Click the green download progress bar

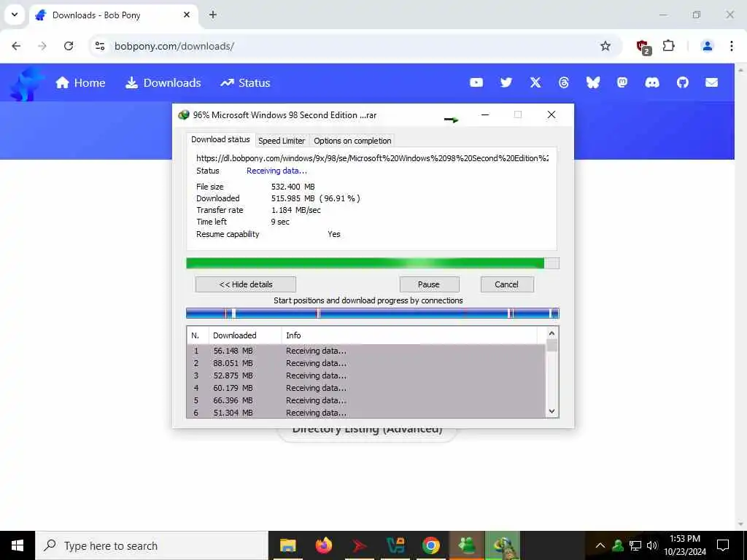373,263
